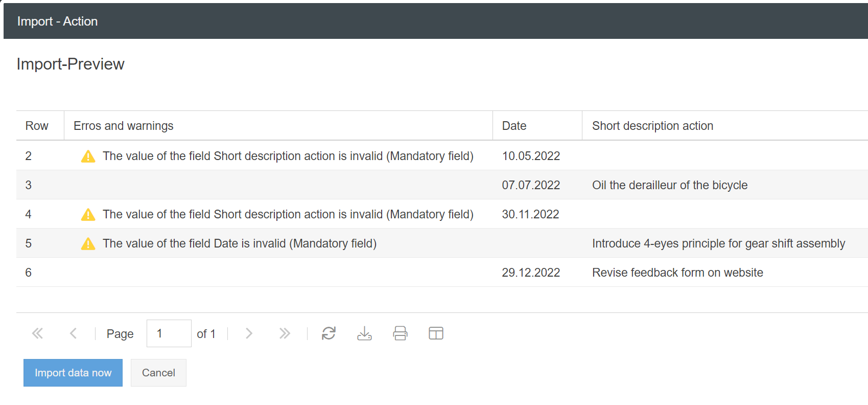868x405 pixels.
Task: Click the warning icon in row 4
Action: pos(88,215)
